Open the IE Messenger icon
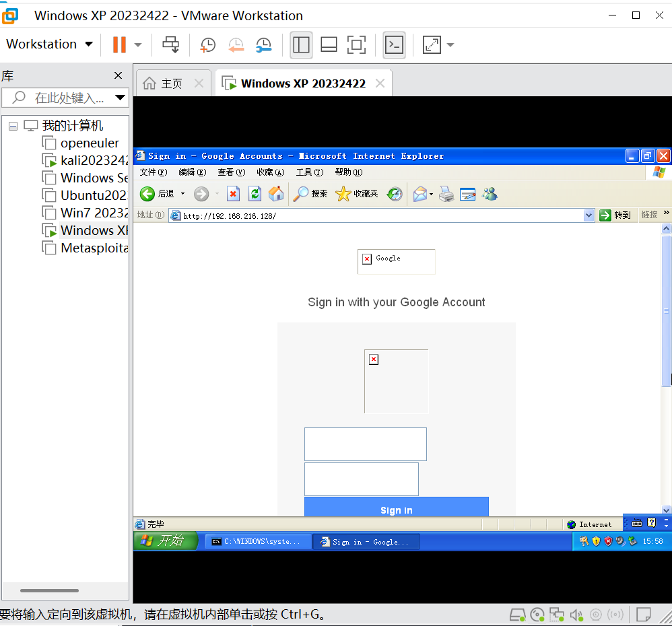Screen dimensions: 672x626 [x=490, y=194]
